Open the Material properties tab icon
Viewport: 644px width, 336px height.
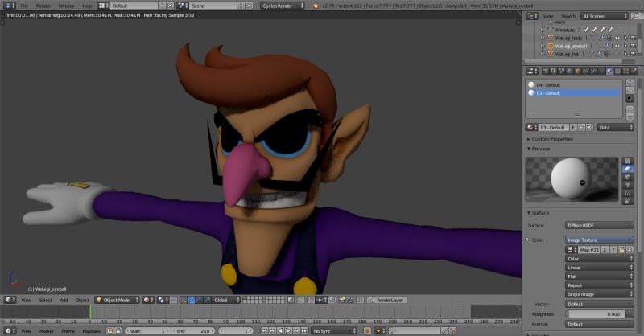tap(609, 71)
